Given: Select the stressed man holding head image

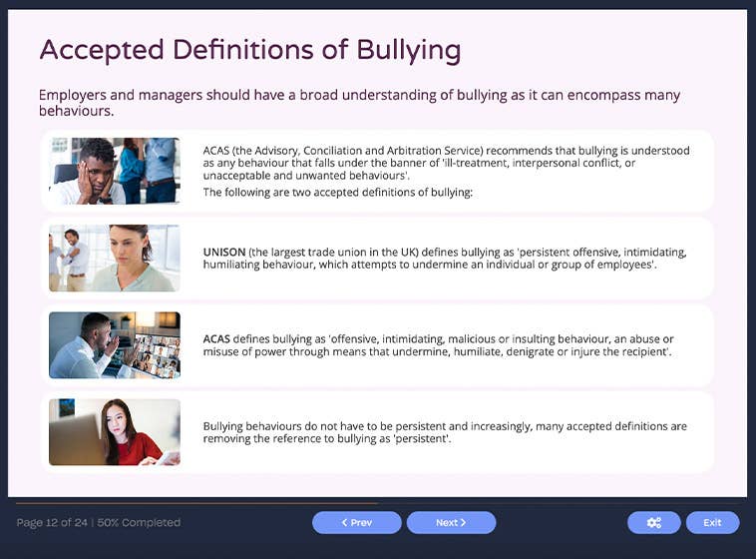Looking at the screenshot, I should coord(115,171).
